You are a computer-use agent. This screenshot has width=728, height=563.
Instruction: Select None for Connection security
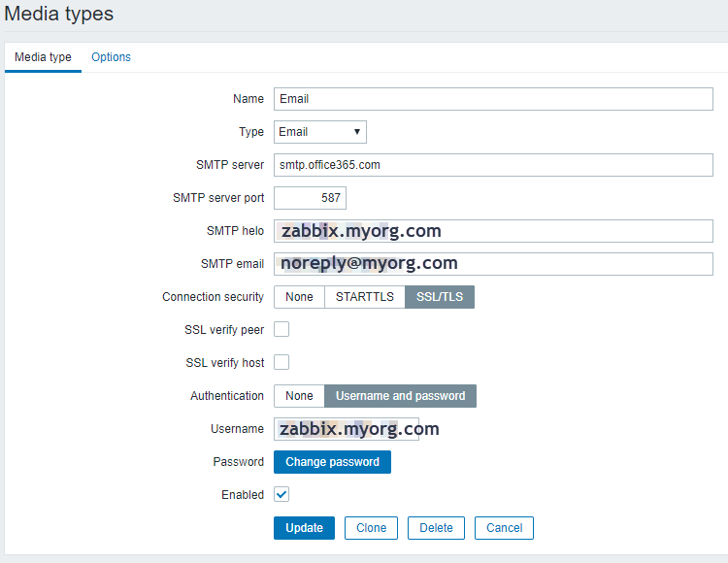(299, 297)
